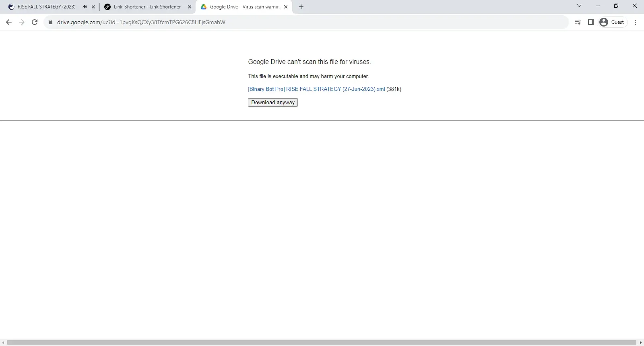
Task: Click 'Google Drive can't scan this file' heading
Action: pyautogui.click(x=310, y=62)
